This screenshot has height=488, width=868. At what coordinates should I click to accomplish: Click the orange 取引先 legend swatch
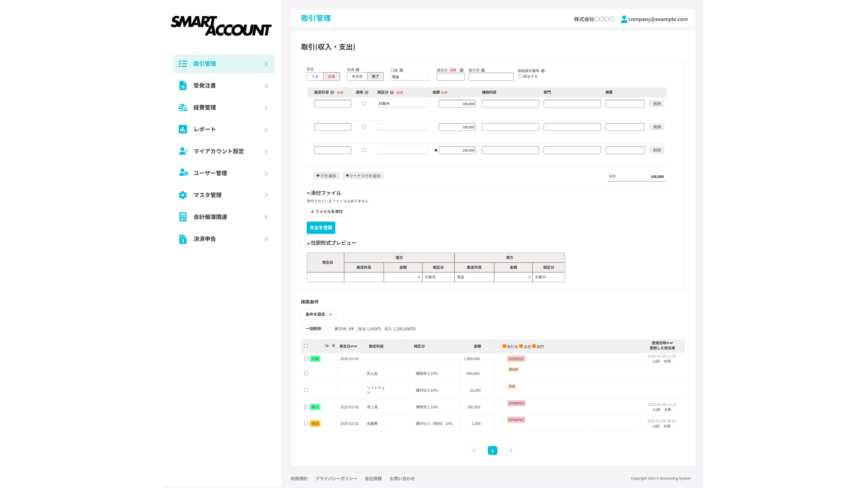tap(504, 346)
